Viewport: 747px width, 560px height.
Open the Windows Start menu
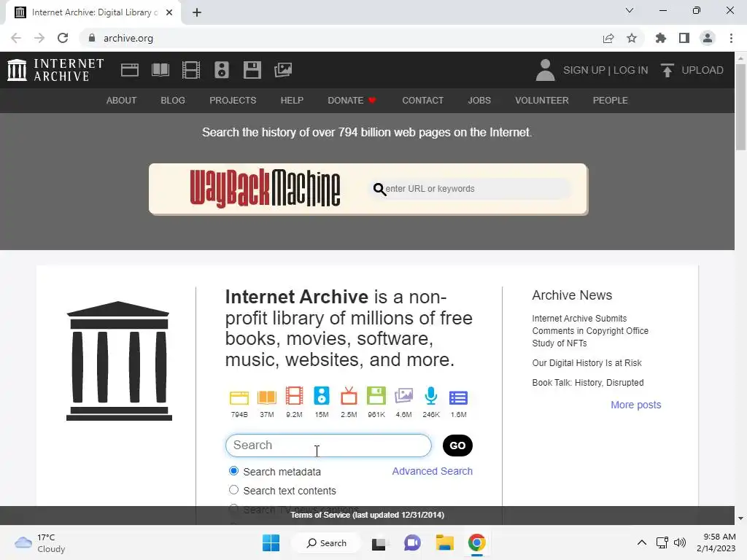tap(271, 542)
